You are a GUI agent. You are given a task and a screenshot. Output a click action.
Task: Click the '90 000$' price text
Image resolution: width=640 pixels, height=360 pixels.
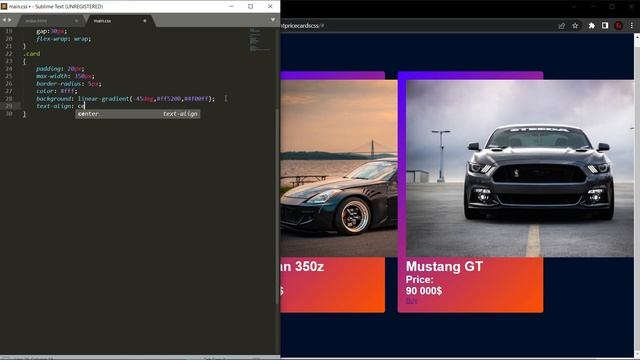(424, 291)
